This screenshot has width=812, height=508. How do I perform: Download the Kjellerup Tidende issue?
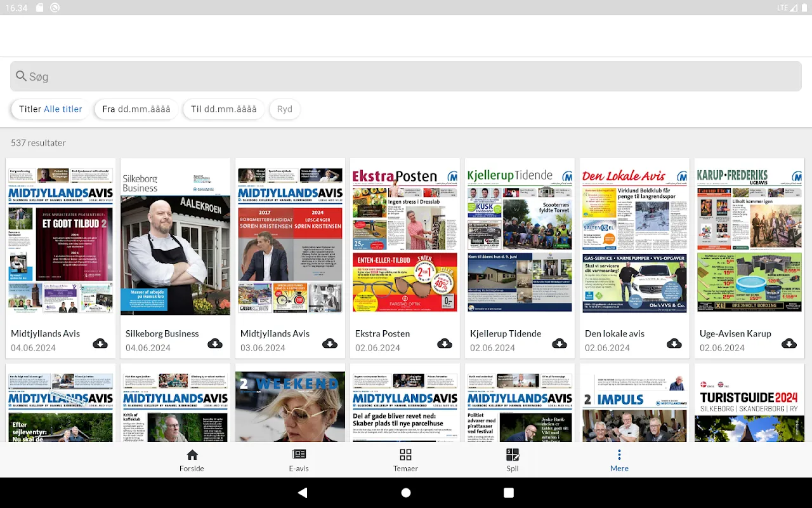coord(560,344)
